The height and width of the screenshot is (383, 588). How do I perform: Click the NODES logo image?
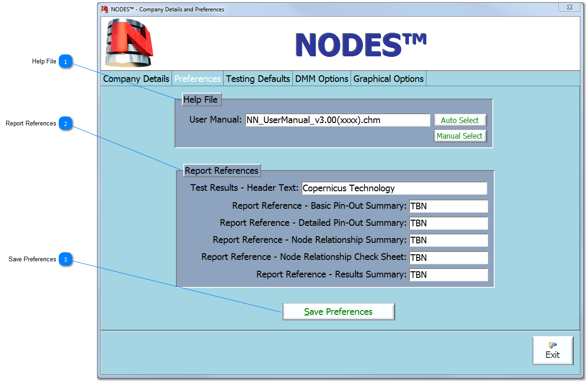point(129,44)
